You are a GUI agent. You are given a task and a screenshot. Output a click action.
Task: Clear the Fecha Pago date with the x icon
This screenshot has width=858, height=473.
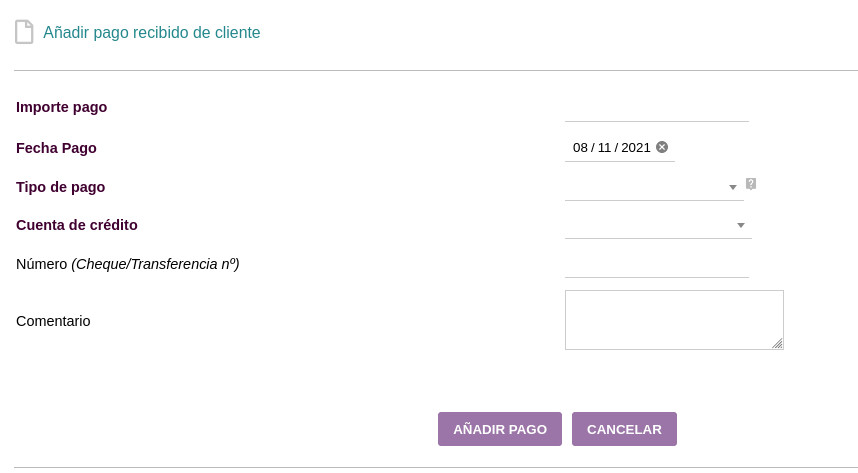click(662, 147)
